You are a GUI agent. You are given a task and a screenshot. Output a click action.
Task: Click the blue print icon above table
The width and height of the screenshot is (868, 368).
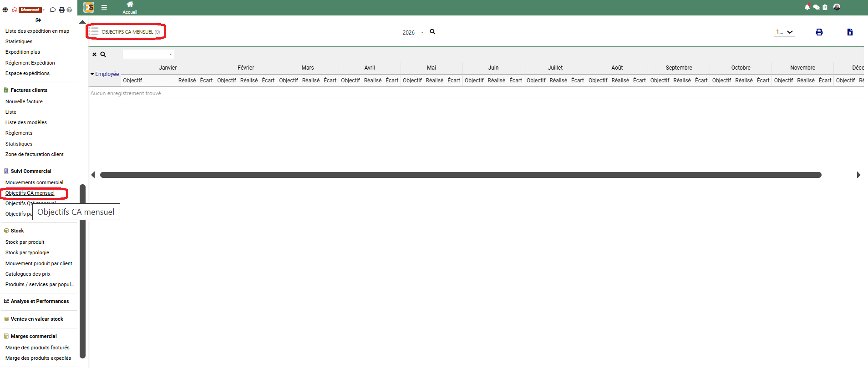click(819, 32)
